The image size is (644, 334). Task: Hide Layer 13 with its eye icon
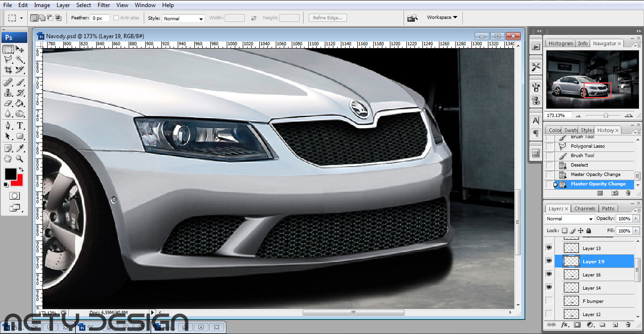(549, 248)
